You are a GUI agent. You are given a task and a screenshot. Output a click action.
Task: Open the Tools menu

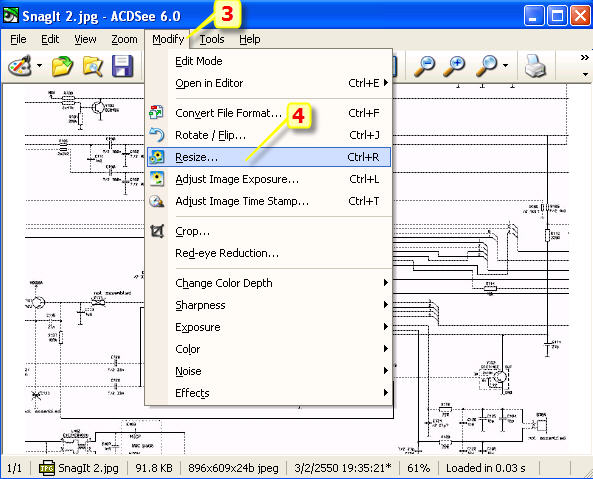pos(212,39)
